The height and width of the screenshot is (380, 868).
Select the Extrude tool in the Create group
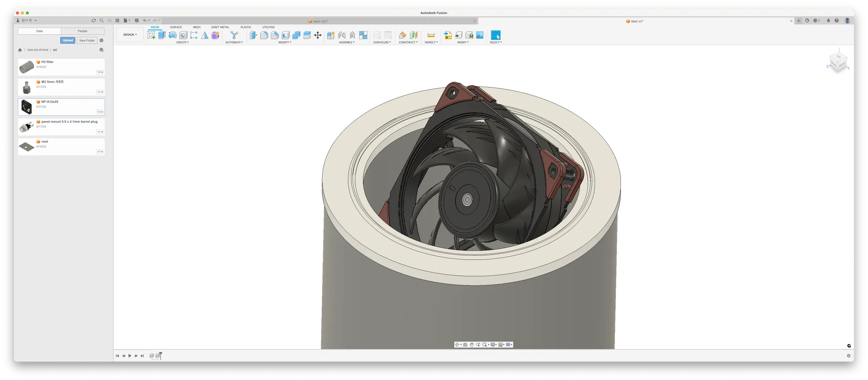(x=162, y=35)
